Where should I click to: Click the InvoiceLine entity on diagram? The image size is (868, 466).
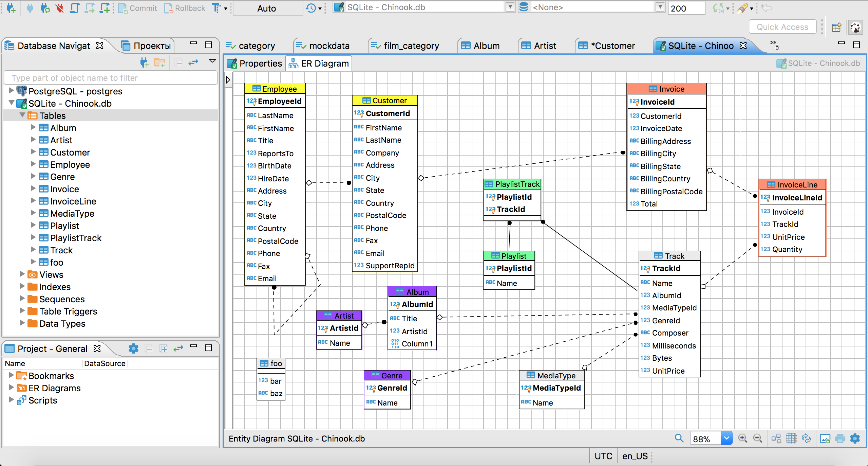tap(794, 184)
